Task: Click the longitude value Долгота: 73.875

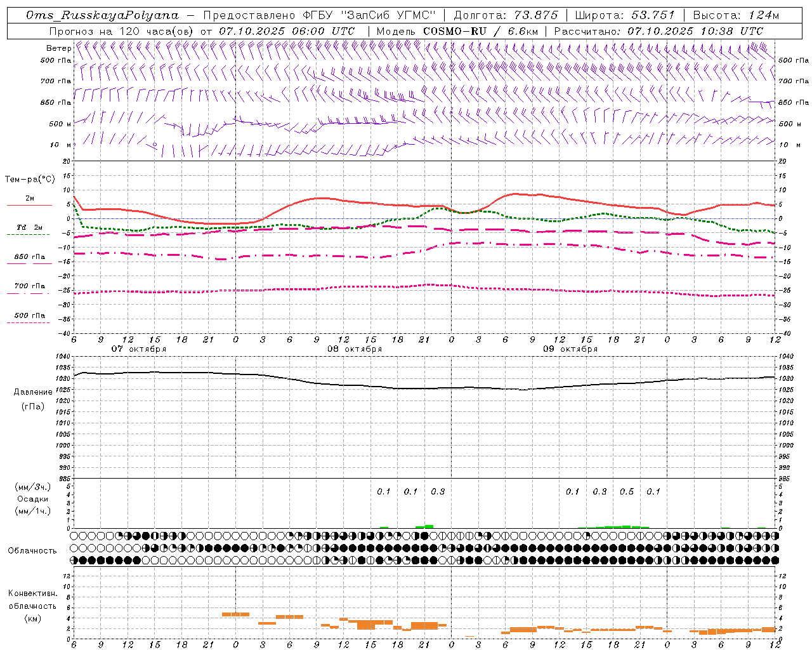Action: (506, 15)
